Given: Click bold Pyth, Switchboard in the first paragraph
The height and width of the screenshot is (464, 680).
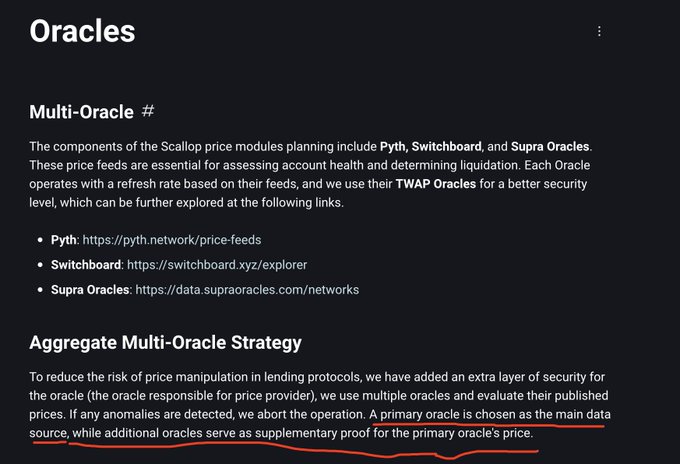Looking at the screenshot, I should click(x=431, y=147).
